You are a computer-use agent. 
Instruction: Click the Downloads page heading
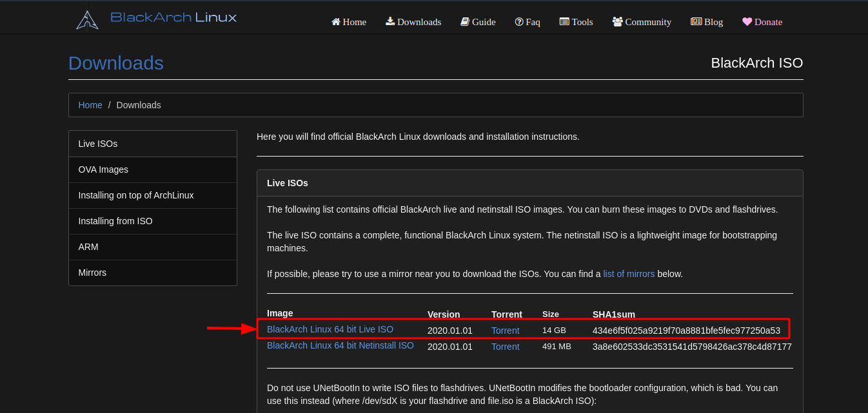[x=116, y=63]
